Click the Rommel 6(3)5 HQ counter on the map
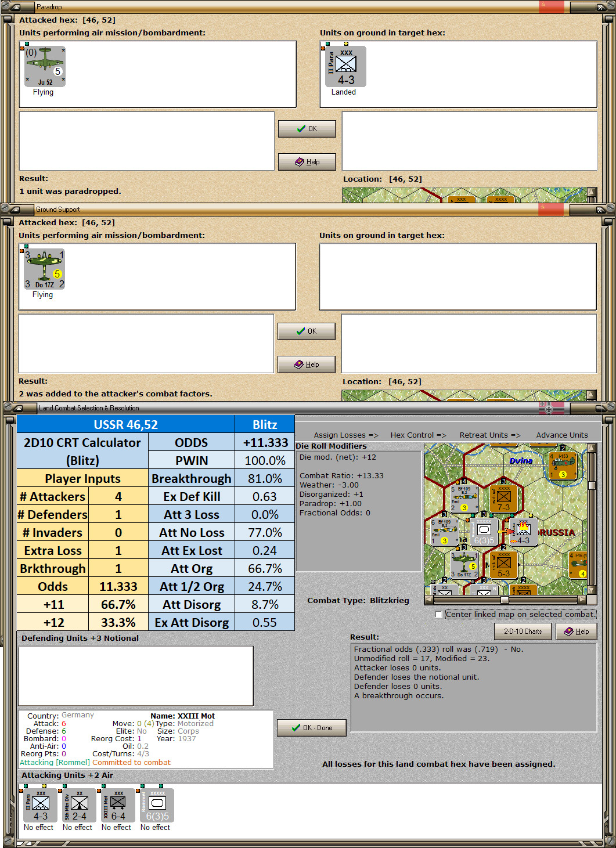 [484, 532]
